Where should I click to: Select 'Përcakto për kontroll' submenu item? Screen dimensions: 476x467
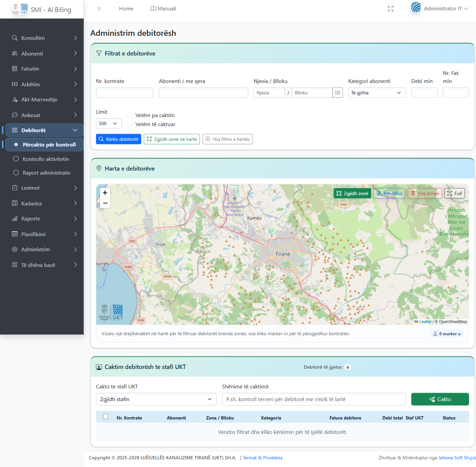coord(44,145)
